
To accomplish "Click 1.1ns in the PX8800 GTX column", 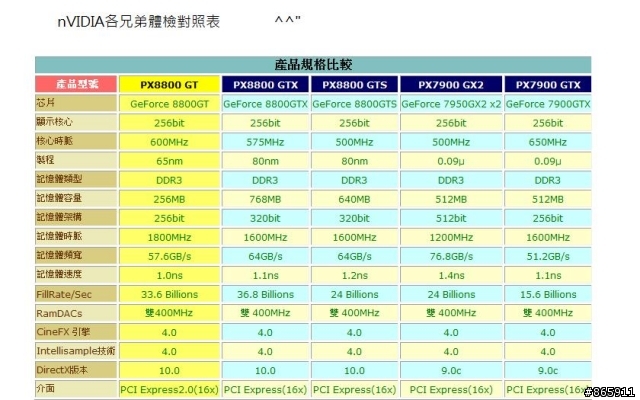I will 265,276.
